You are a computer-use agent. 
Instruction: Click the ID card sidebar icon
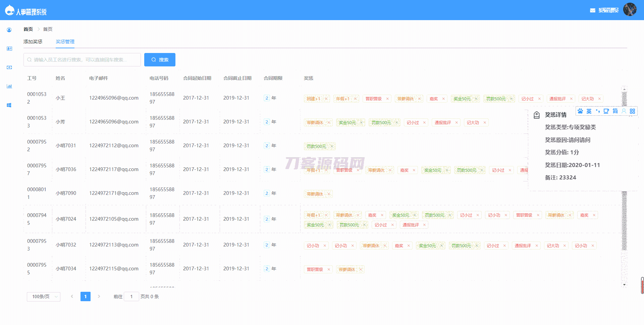pos(9,49)
